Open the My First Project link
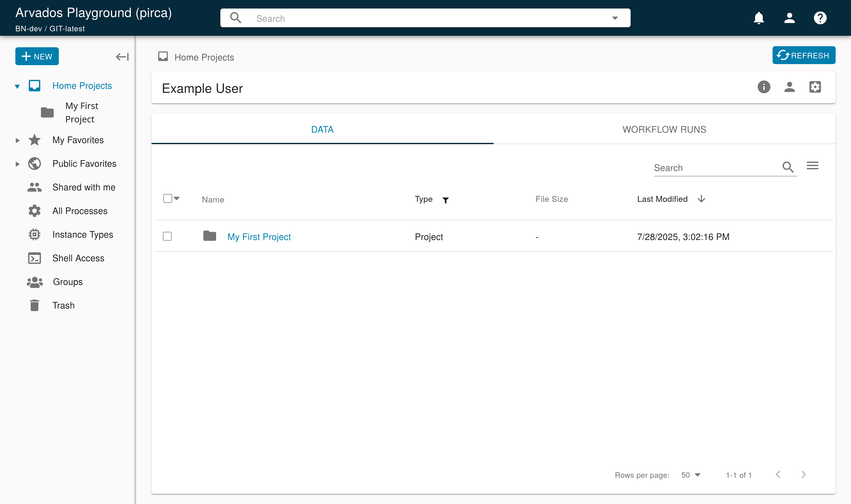The height and width of the screenshot is (504, 851). click(259, 237)
